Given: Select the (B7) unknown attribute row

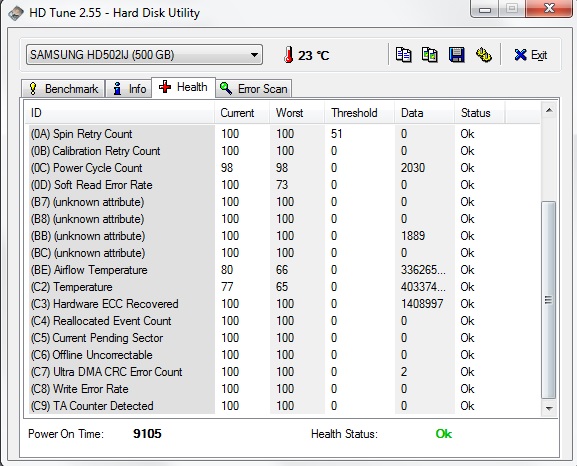Looking at the screenshot, I should coord(283,202).
